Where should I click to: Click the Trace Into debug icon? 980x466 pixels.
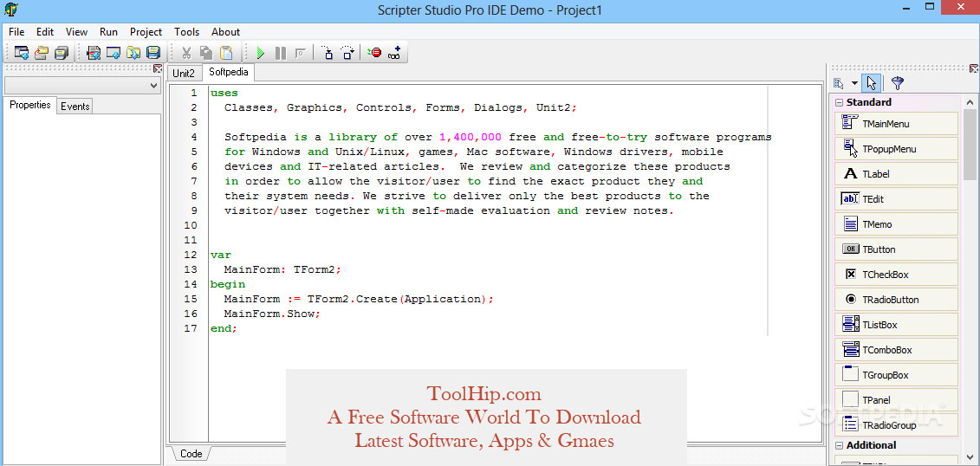pos(327,53)
